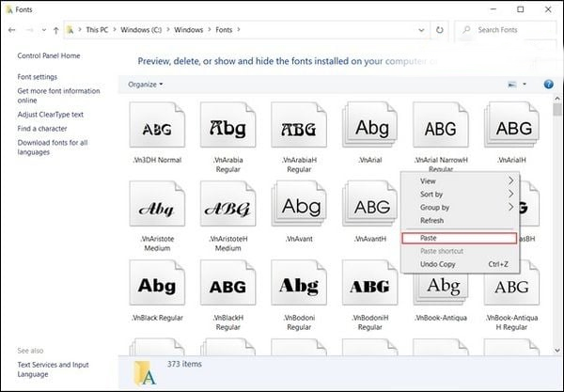Screen dimensions: 564x392
Task: Expand the chevron after Fonts breadcrumb
Action: click(238, 30)
